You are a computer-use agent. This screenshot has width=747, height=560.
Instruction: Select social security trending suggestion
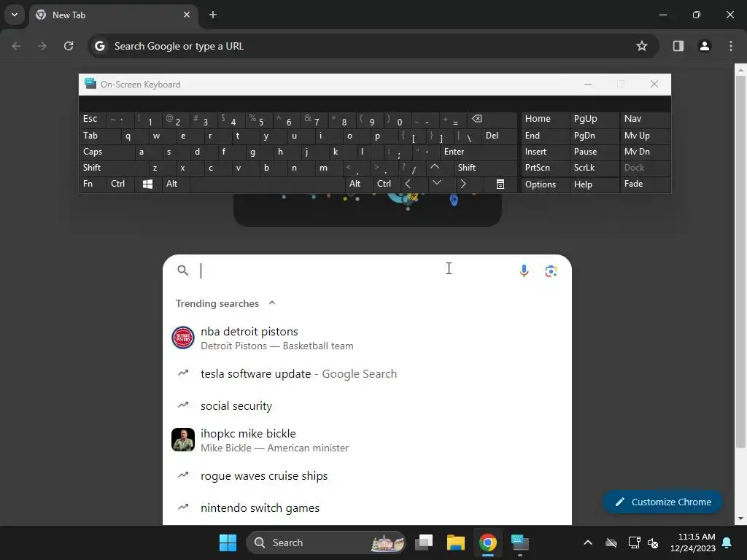(368, 405)
